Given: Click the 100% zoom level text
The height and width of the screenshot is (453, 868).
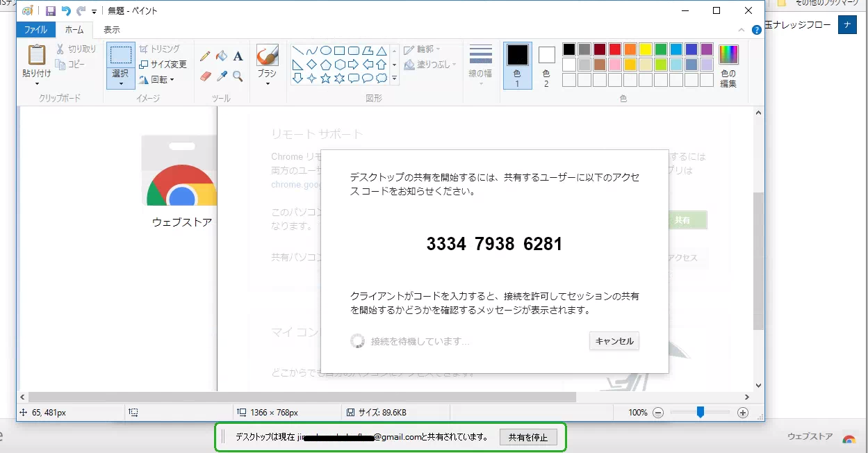Looking at the screenshot, I should pos(638,412).
